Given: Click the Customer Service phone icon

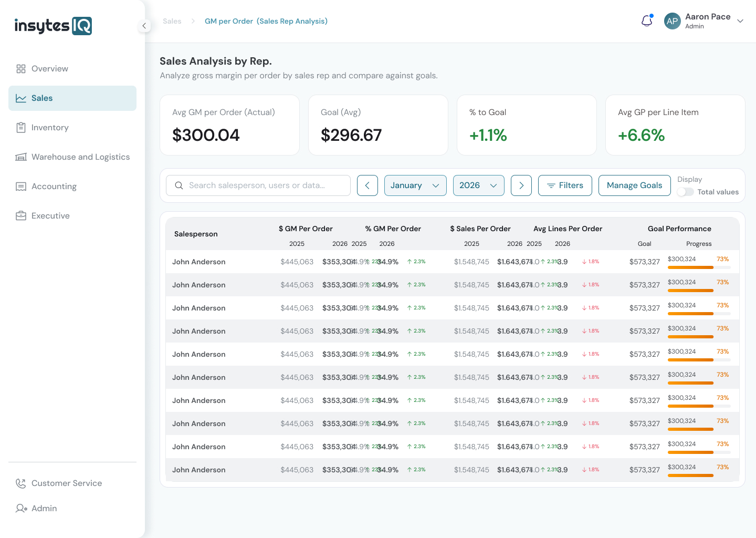Looking at the screenshot, I should [21, 483].
